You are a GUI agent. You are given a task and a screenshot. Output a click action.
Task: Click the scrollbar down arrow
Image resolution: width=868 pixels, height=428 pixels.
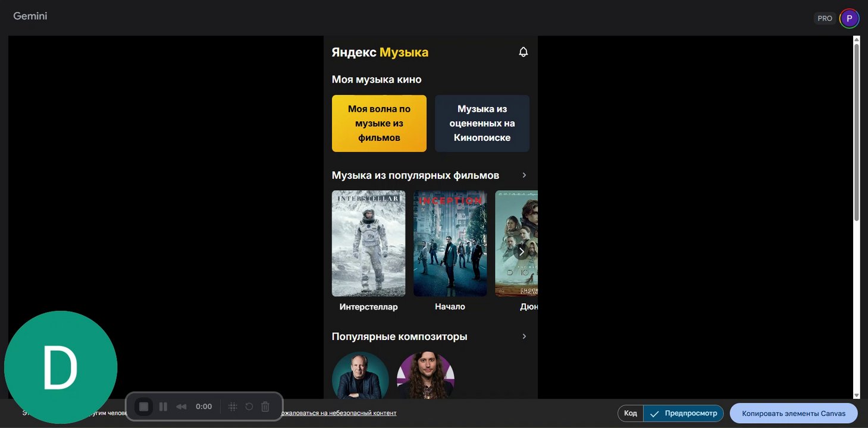pos(857,395)
